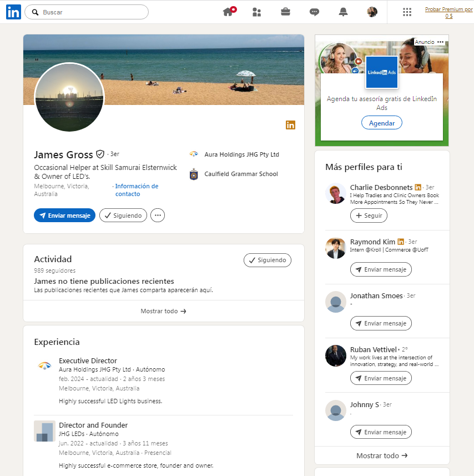This screenshot has height=476, width=474.
Task: Open the Jobs briefcase icon
Action: click(x=285, y=12)
